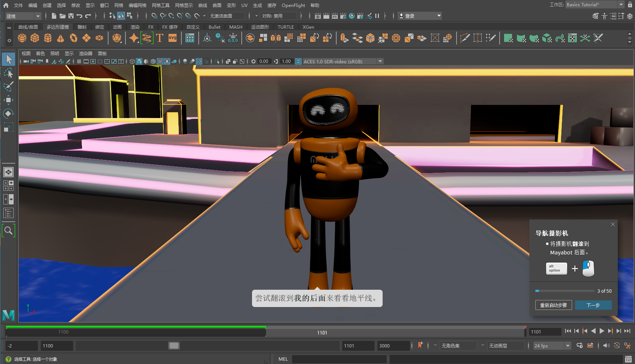Click the save scene icon

[71, 16]
